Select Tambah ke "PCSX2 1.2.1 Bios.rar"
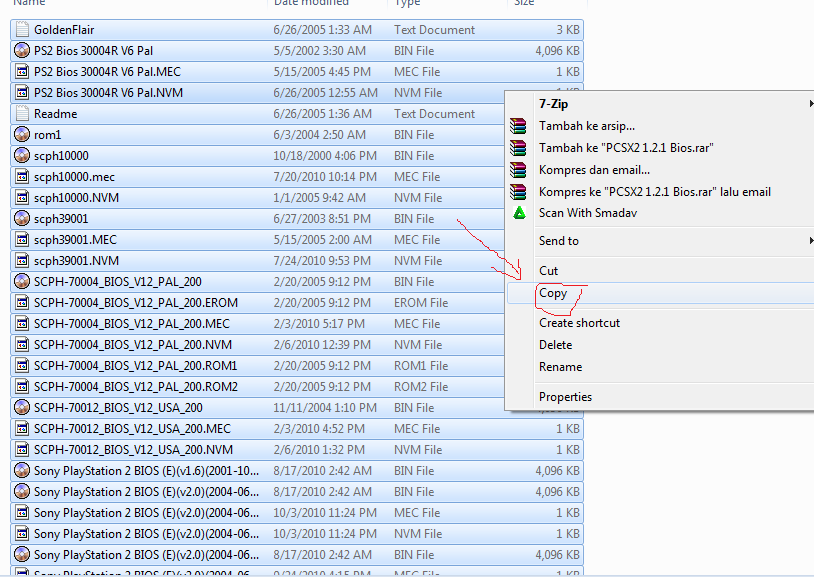The image size is (814, 577). 626,148
